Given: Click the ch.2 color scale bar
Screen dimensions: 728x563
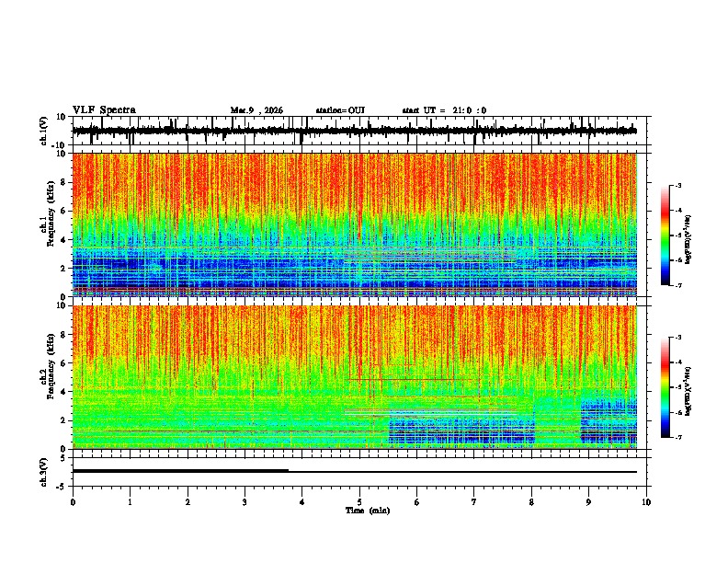Looking at the screenshot, I should tap(665, 387).
